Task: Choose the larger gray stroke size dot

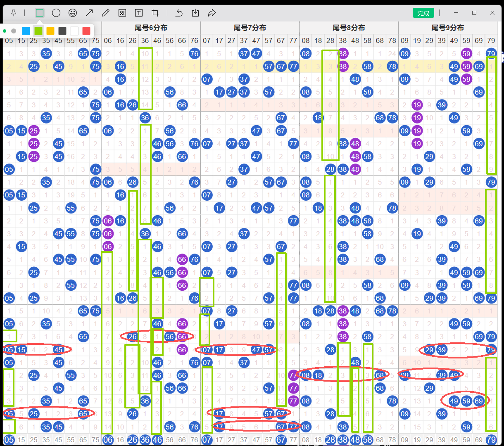Action: 14,31
